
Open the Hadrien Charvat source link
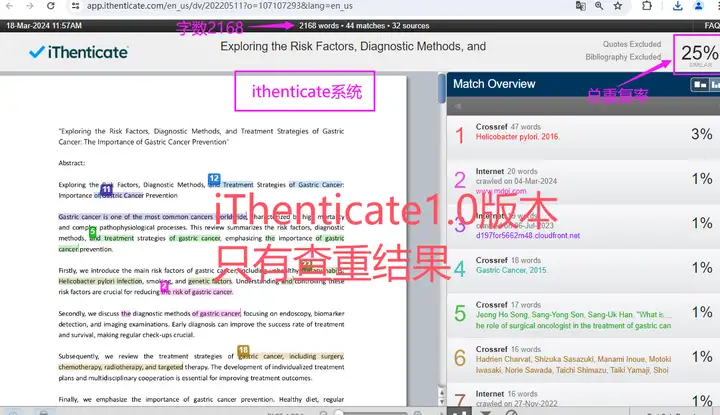tap(573, 365)
